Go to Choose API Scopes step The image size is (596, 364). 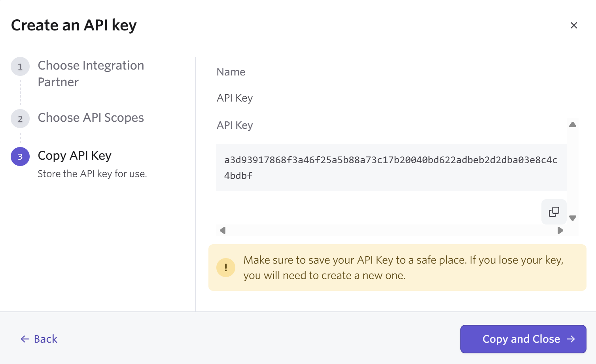coord(91,118)
